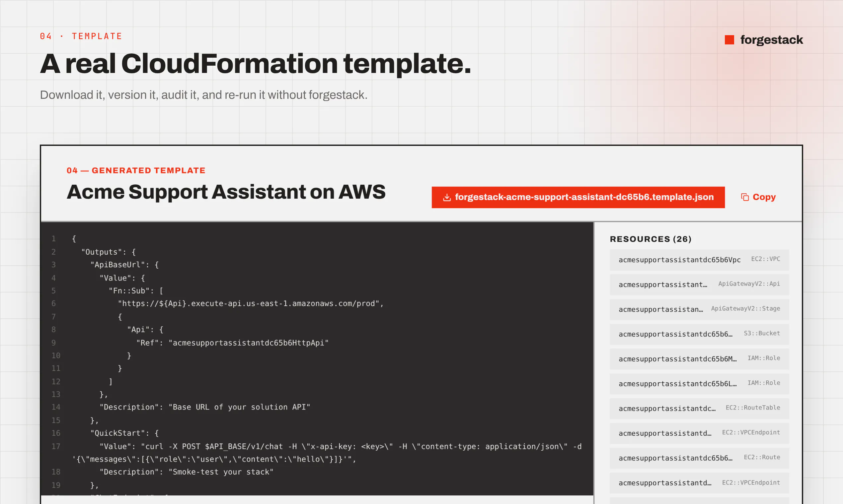Select the ApiGatewayV2::Api resource row
The height and width of the screenshot is (504, 843).
click(699, 284)
